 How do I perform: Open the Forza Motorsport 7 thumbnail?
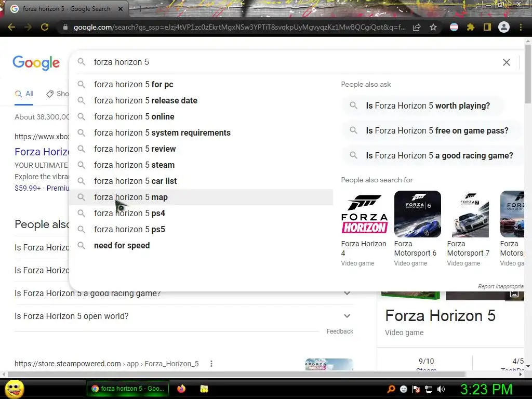[470, 214]
